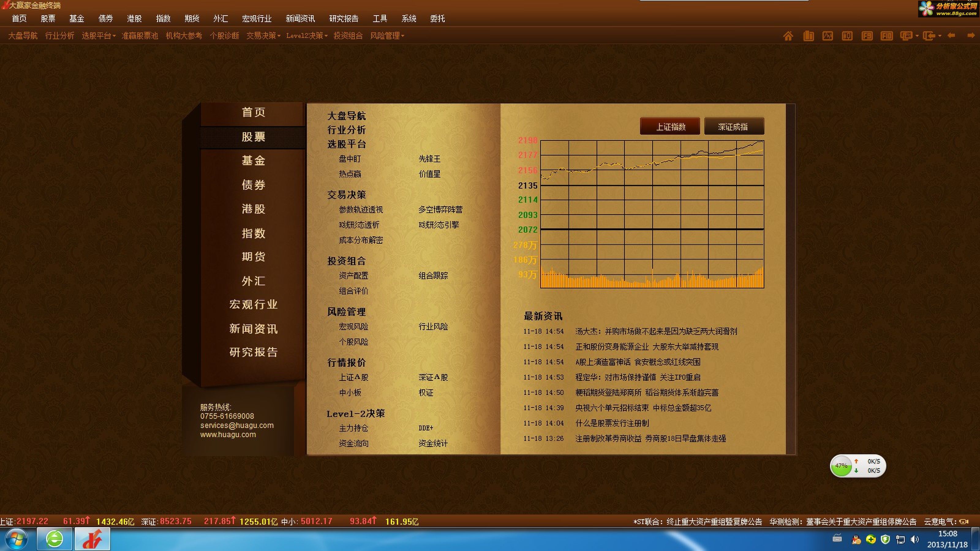This screenshot has height=551, width=980.
Task: Open 大盘导航 in the toolbar
Action: point(23,36)
